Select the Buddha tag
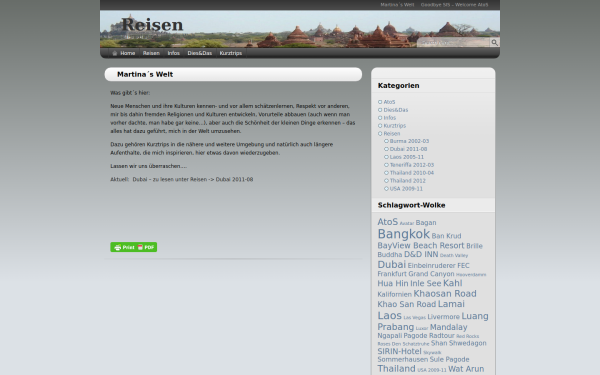 (x=390, y=255)
